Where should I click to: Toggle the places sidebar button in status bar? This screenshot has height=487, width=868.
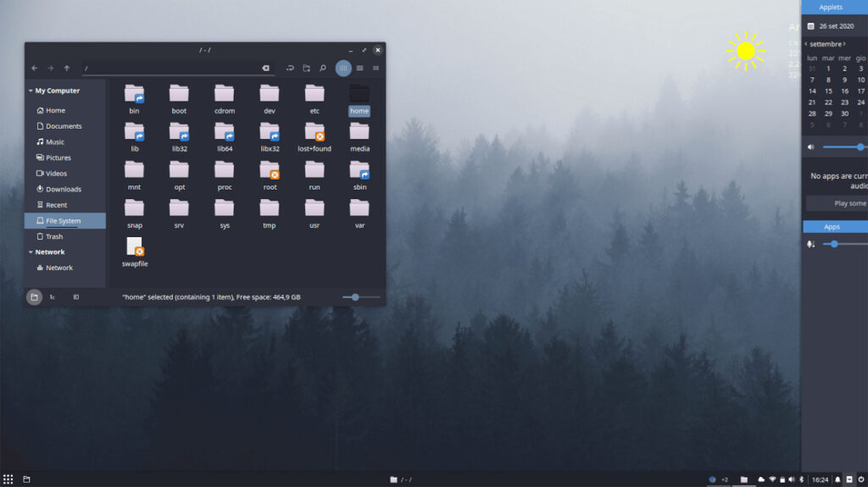click(34, 297)
